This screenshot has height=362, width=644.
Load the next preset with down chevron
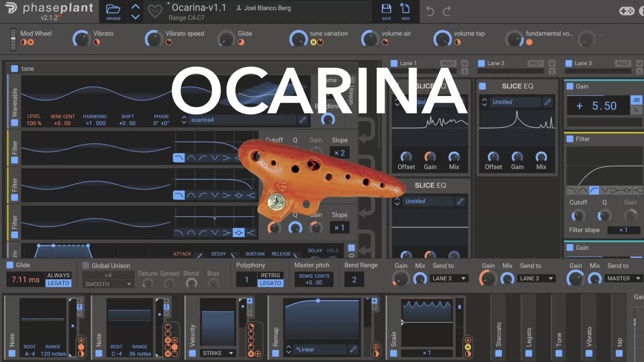click(136, 17)
